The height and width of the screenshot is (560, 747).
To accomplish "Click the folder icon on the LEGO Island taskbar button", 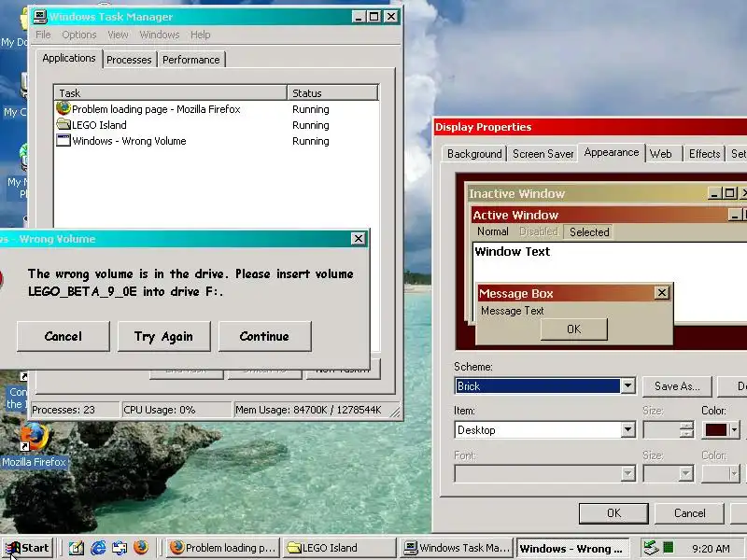I will pyautogui.click(x=294, y=548).
